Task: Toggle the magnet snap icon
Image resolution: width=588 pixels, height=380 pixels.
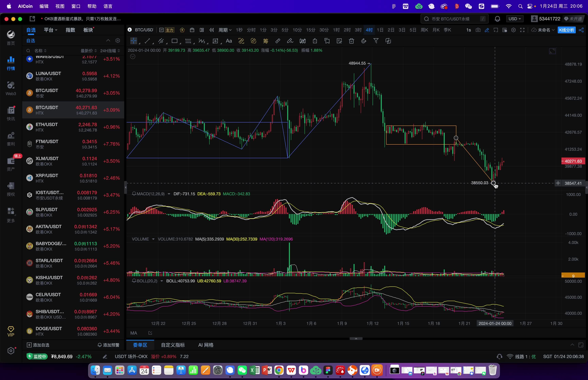Action: point(364,41)
